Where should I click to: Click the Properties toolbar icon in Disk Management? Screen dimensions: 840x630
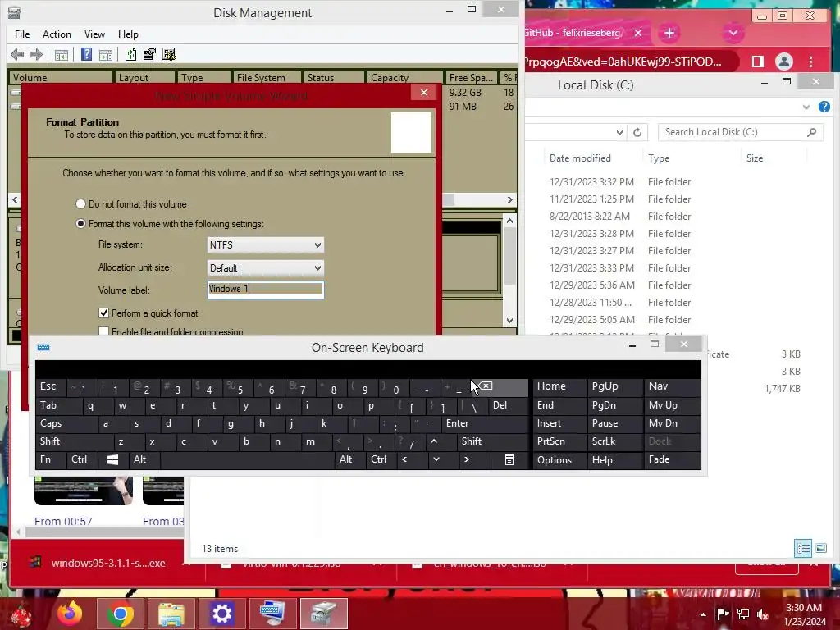[149, 54]
